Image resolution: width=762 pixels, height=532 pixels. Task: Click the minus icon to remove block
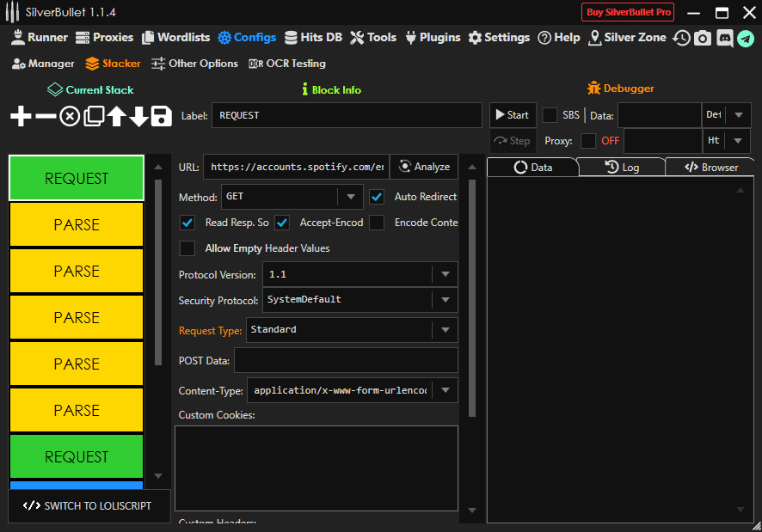46,116
